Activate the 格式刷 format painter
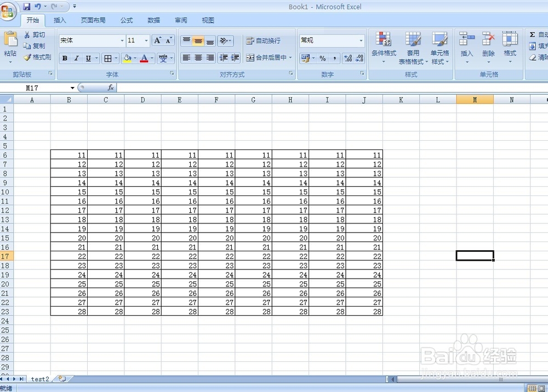The height and width of the screenshot is (392, 548). click(x=37, y=57)
